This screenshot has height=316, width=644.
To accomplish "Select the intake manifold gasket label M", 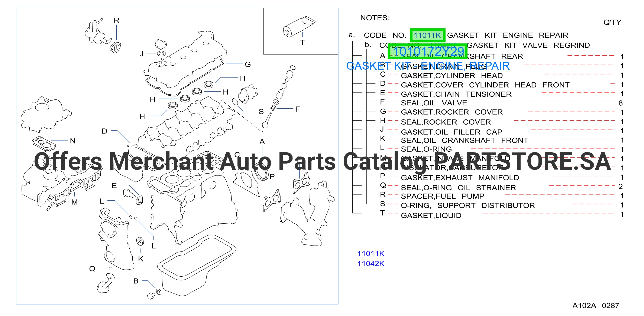I will pos(74,202).
